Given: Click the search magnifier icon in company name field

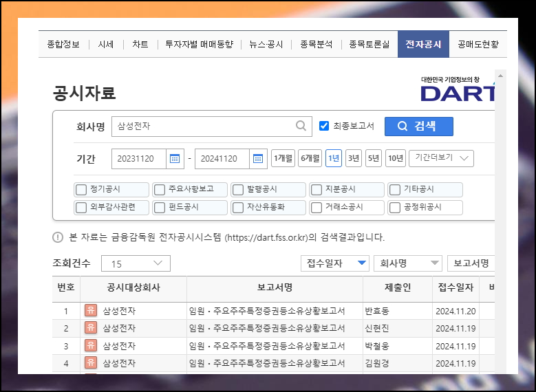Looking at the screenshot, I should coord(301,126).
